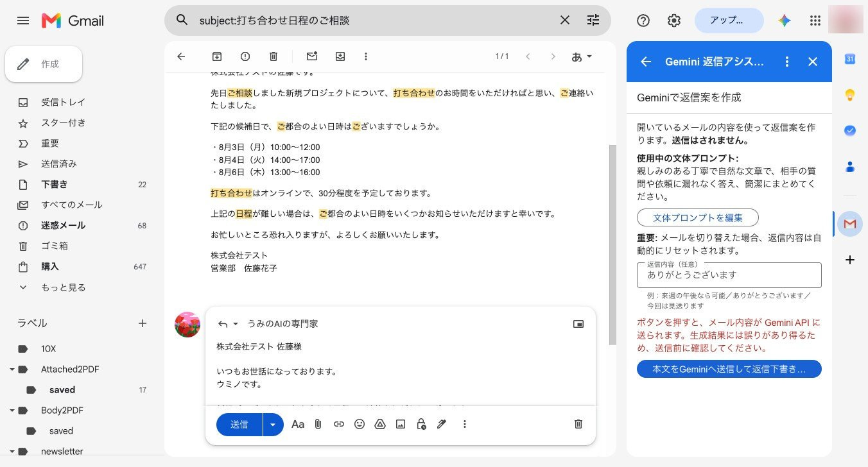This screenshot has width=868, height=467.
Task: Insert a signature with the pen icon
Action: click(442, 424)
